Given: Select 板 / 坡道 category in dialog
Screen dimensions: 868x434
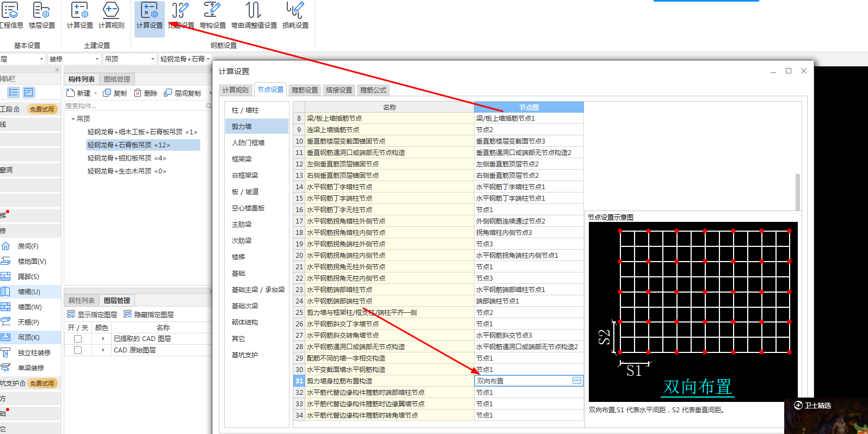Looking at the screenshot, I should (x=256, y=191).
